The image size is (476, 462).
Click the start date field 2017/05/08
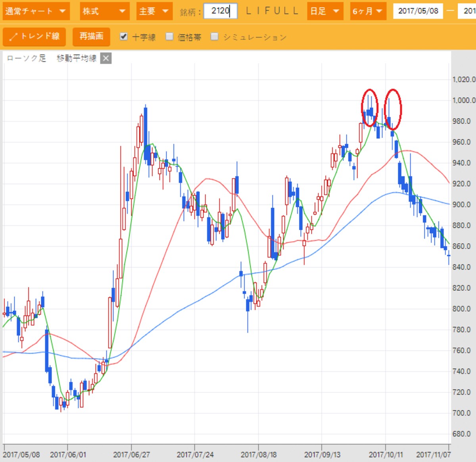click(418, 11)
